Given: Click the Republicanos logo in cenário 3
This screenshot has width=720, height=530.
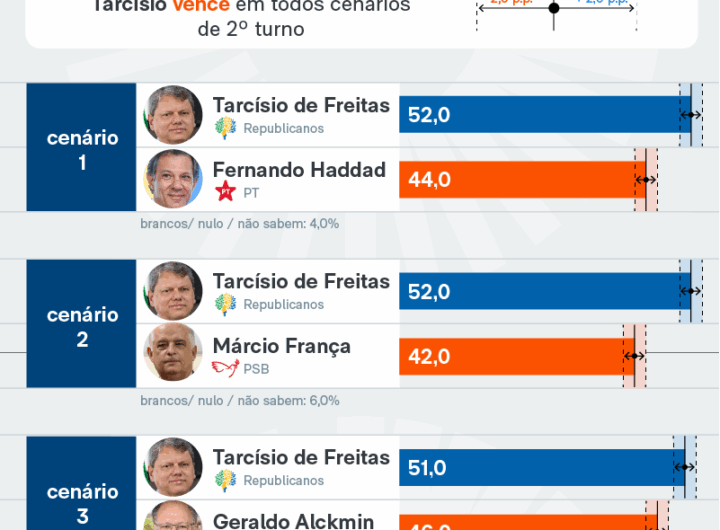Looking at the screenshot, I should click(x=225, y=480).
